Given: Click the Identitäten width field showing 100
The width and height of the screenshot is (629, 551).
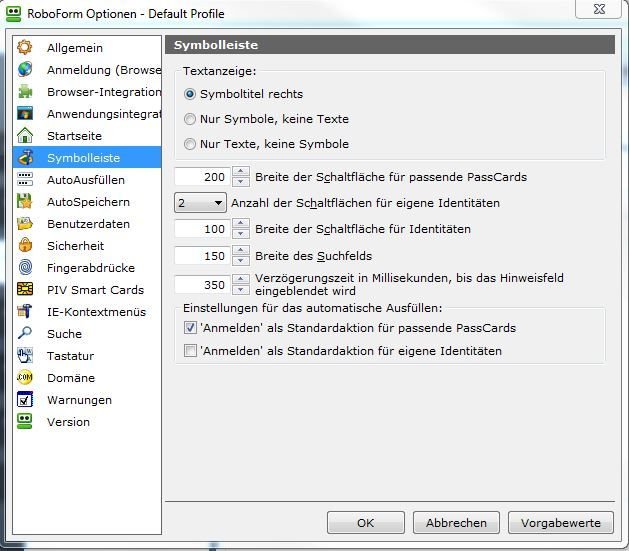Looking at the screenshot, I should click(202, 229).
